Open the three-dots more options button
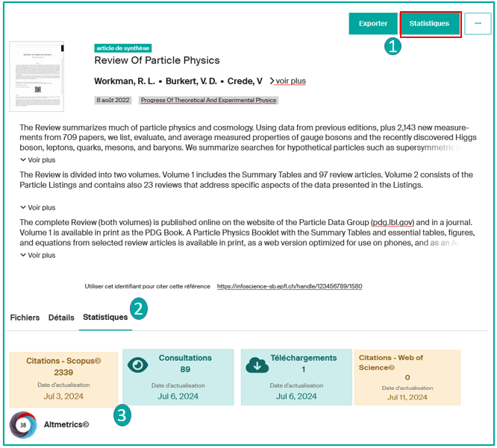The image size is (497, 448). (478, 24)
